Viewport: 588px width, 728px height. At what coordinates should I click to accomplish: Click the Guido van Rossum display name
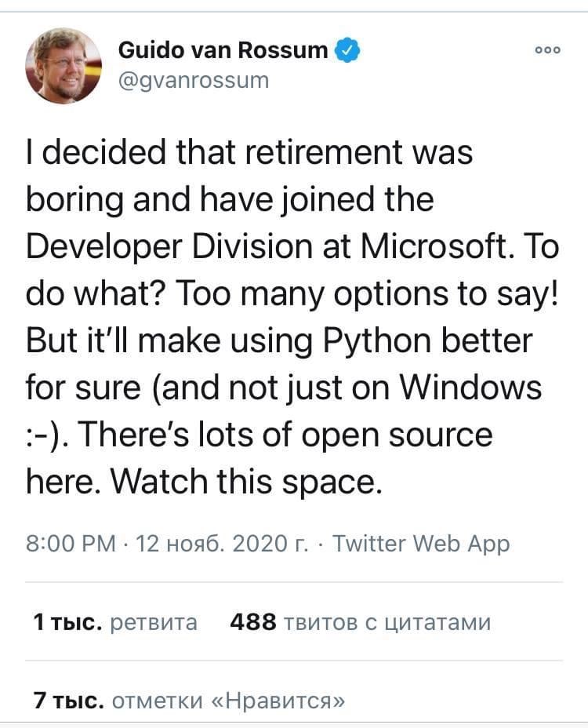223,50
